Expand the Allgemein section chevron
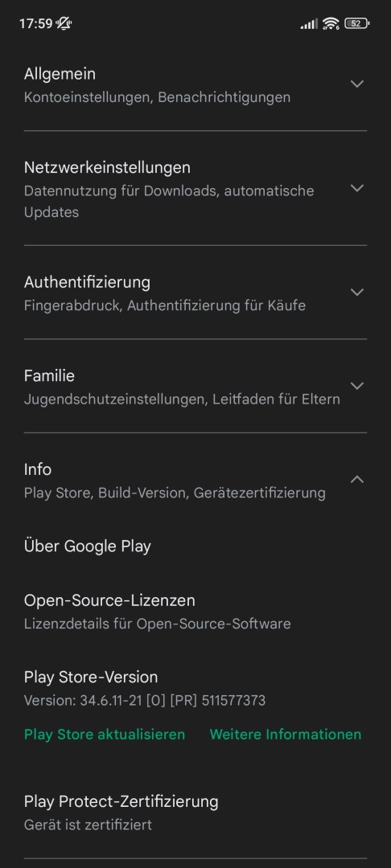This screenshot has width=391, height=868. (x=357, y=84)
